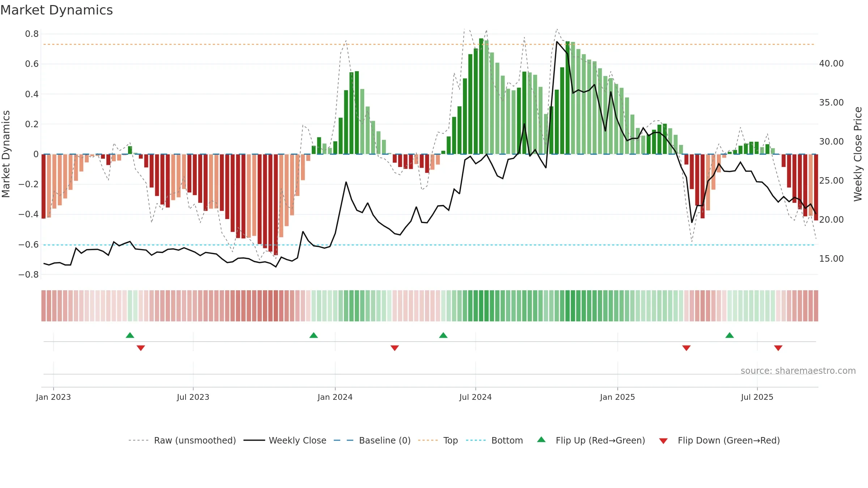The height and width of the screenshot is (488, 868).
Task: Click the vertical Market Dynamics axis title
Action: click(x=6, y=154)
